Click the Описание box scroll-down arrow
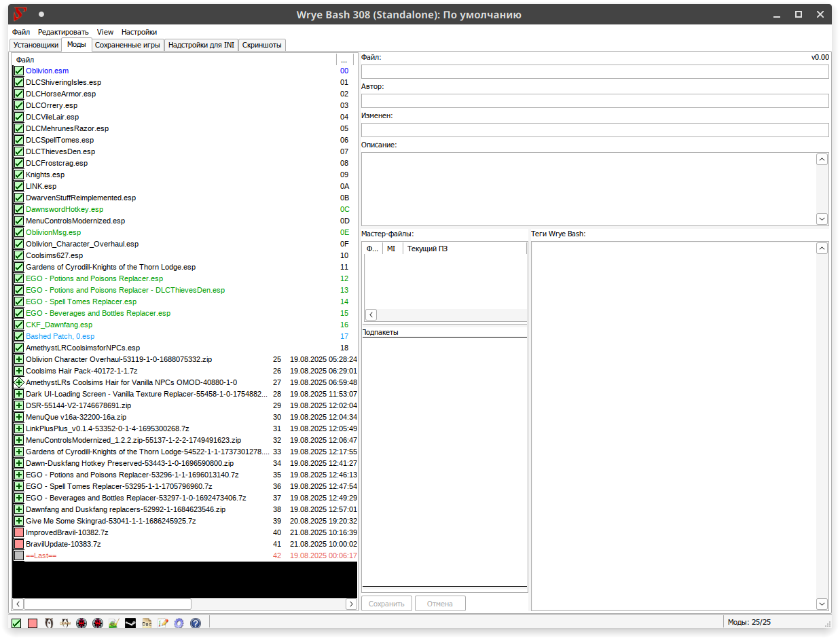The width and height of the screenshot is (840, 639). pyautogui.click(x=822, y=219)
